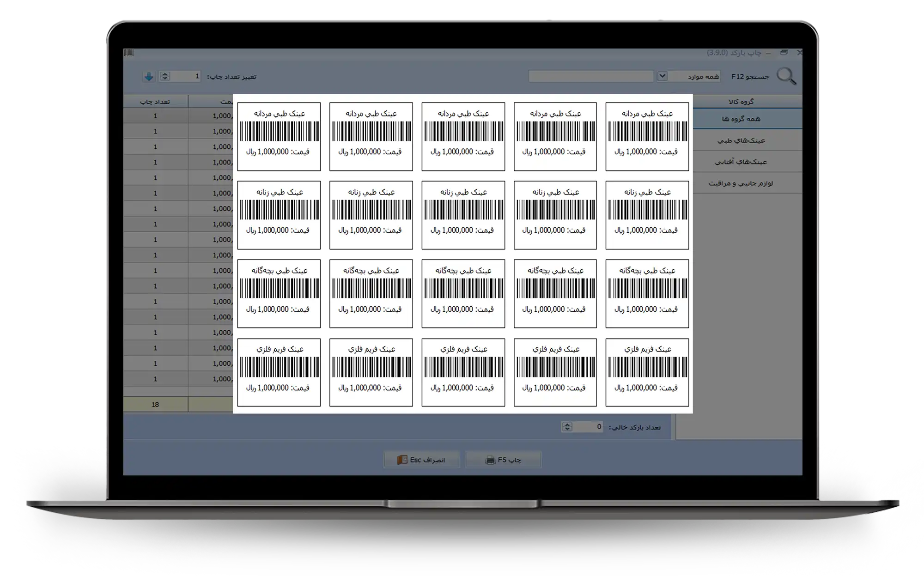Click the گروه کالا column header
Image resolution: width=924 pixels, height=576 pixels.
[x=741, y=102]
